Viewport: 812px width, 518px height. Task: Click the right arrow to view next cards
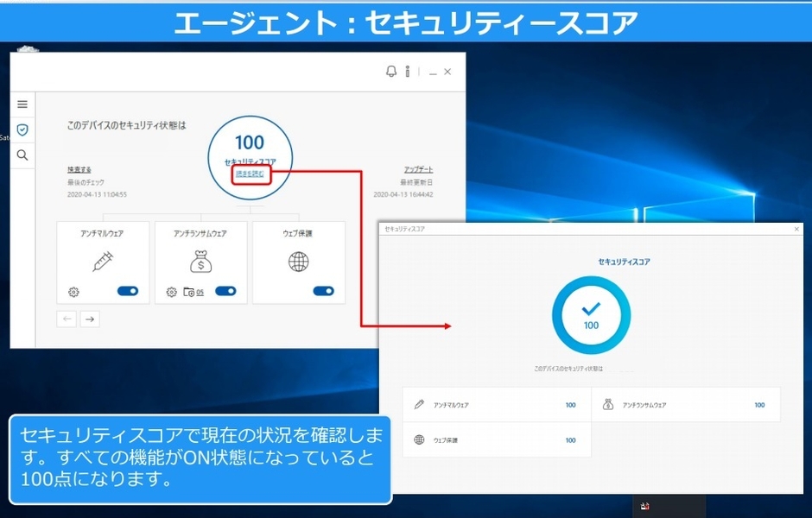(x=89, y=319)
